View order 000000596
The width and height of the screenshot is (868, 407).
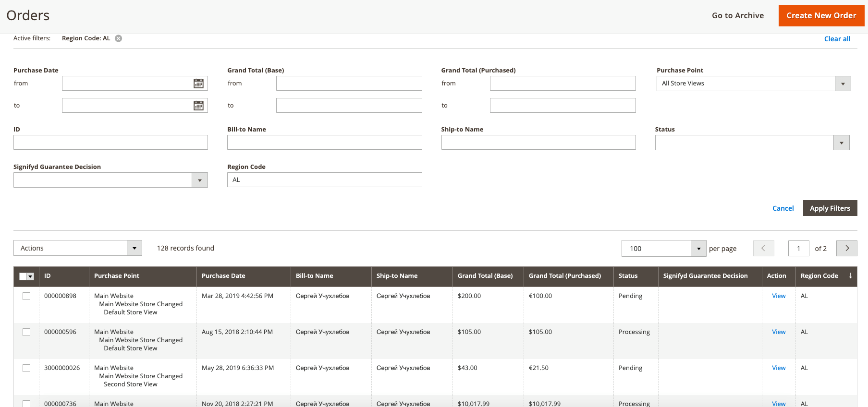[779, 332]
